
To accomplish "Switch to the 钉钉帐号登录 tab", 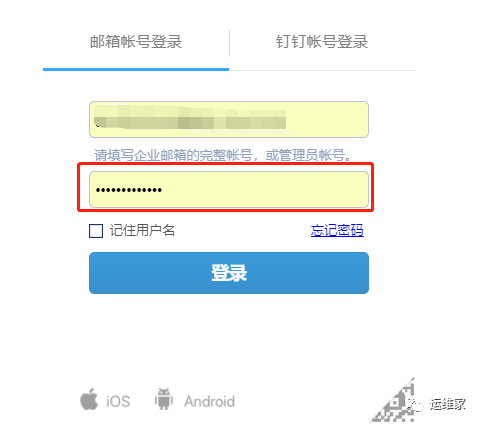I will click(x=322, y=42).
